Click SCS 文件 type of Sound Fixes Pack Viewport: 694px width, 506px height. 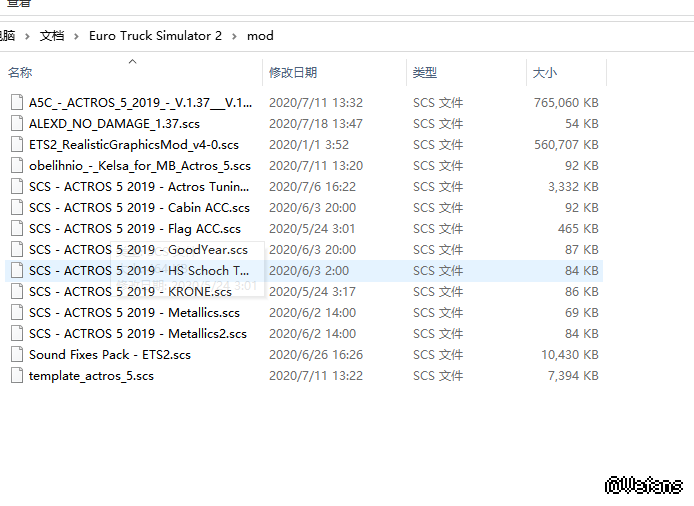pos(438,355)
